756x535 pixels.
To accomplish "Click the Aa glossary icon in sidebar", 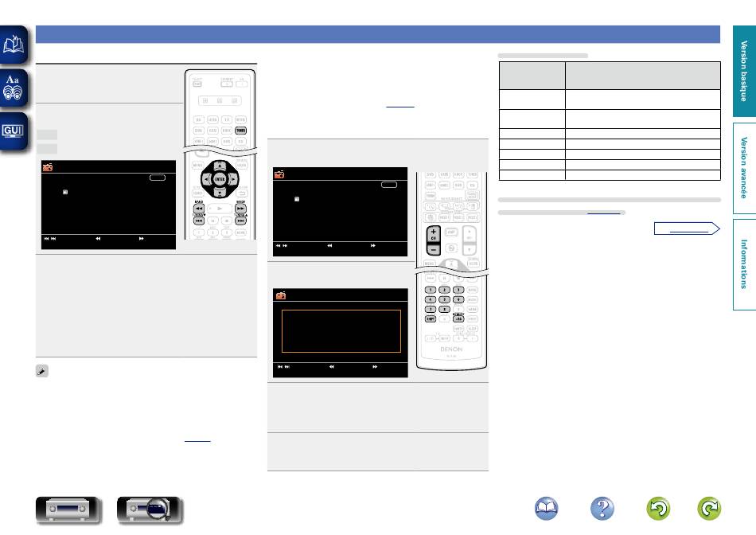I will (14, 87).
